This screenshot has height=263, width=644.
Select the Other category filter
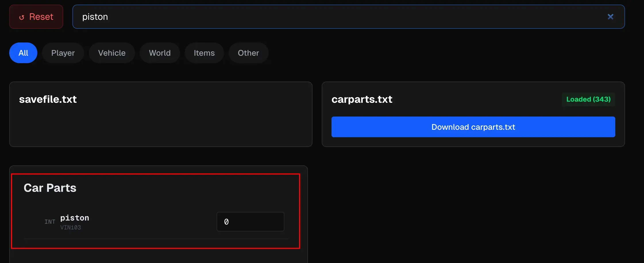click(x=248, y=53)
